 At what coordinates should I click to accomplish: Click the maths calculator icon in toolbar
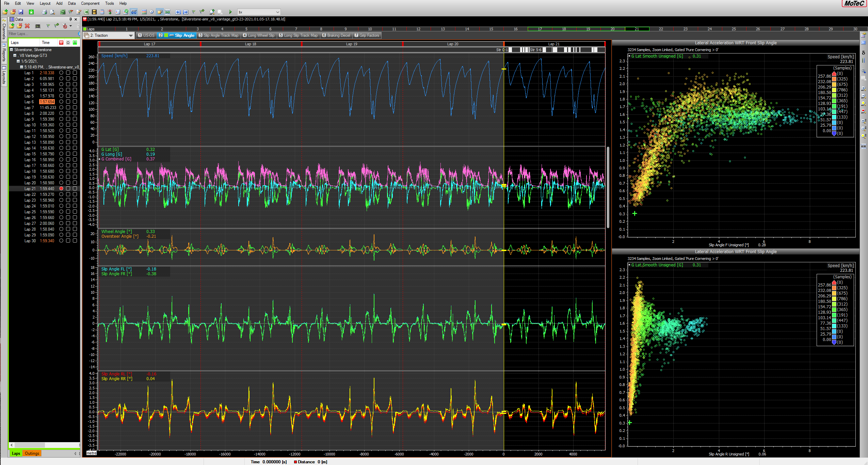pos(102,12)
